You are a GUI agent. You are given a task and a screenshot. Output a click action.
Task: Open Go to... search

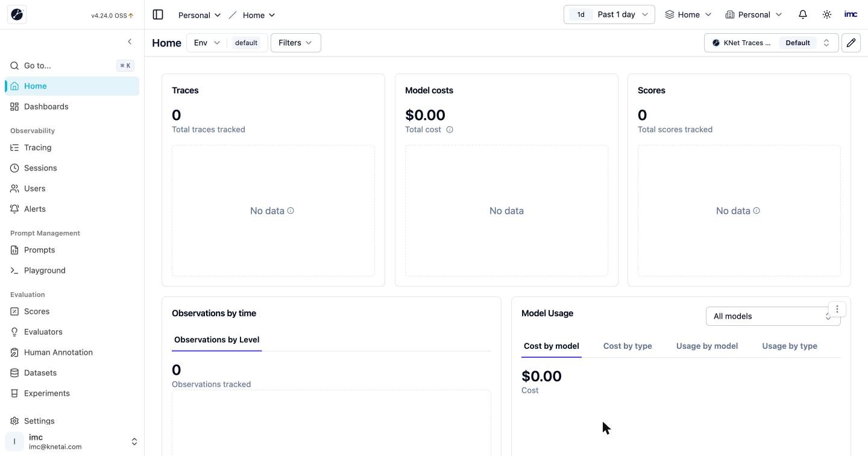click(72, 66)
